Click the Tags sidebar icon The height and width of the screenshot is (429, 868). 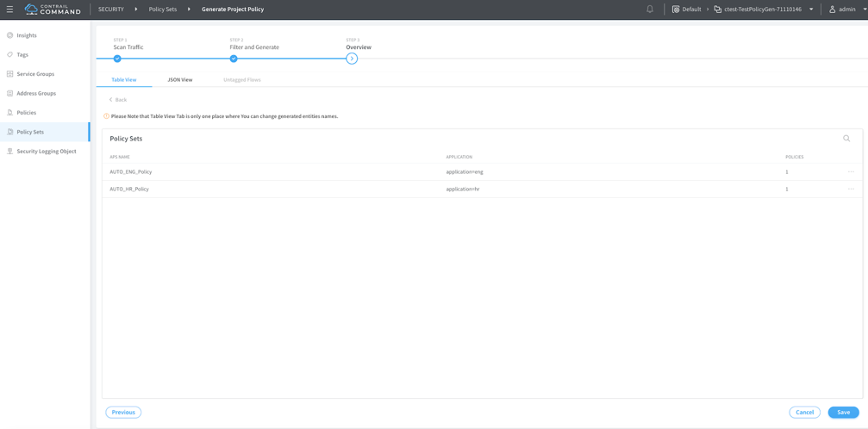tap(9, 55)
